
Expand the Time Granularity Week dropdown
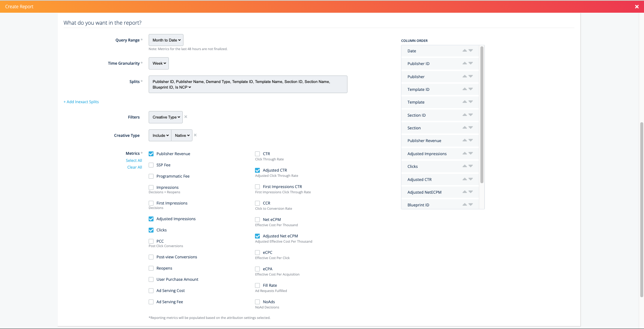(159, 64)
